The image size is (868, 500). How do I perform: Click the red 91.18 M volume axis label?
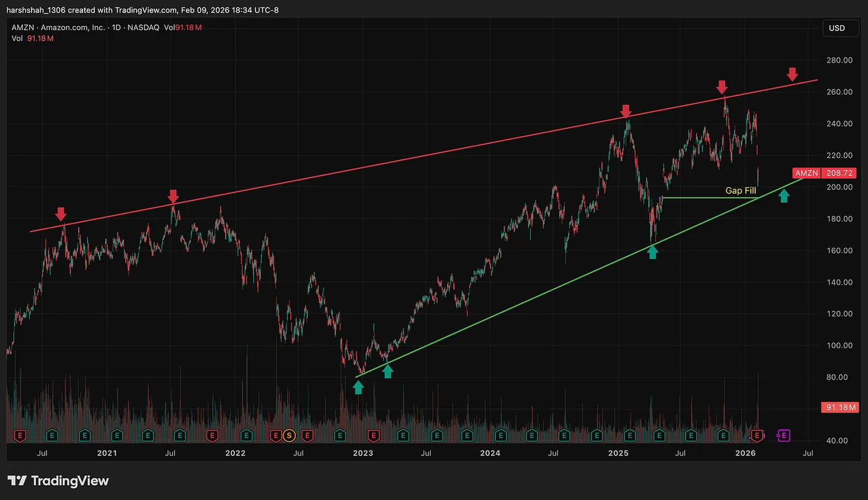click(840, 408)
